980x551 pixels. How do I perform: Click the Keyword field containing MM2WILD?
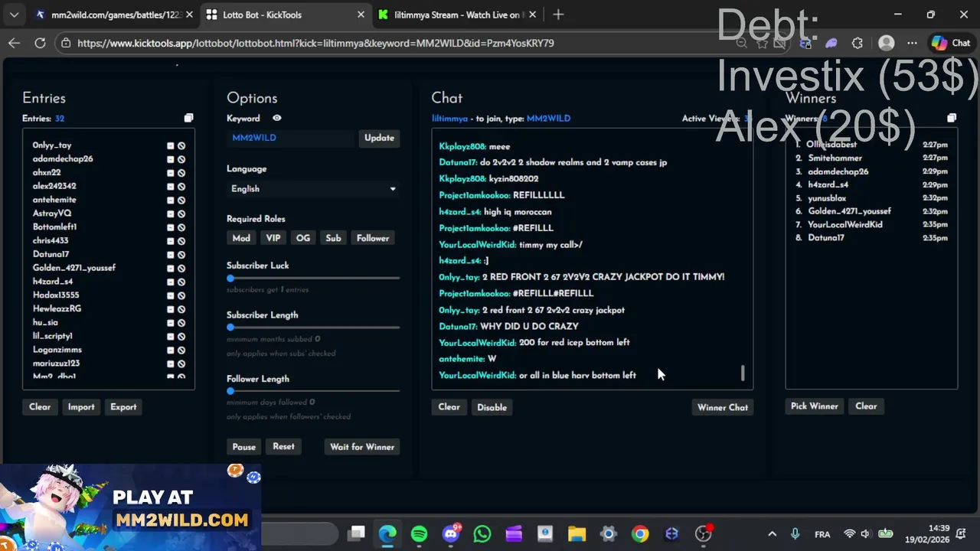(292, 138)
